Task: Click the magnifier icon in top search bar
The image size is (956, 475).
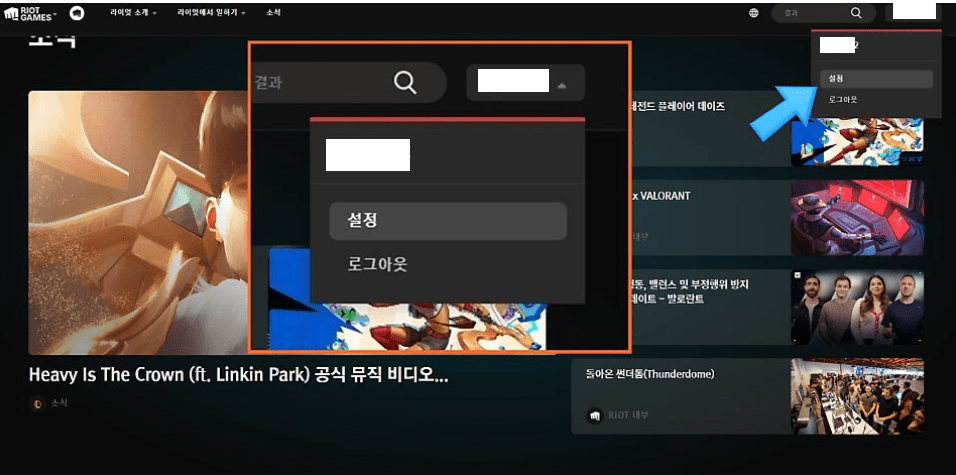Action: 856,13
